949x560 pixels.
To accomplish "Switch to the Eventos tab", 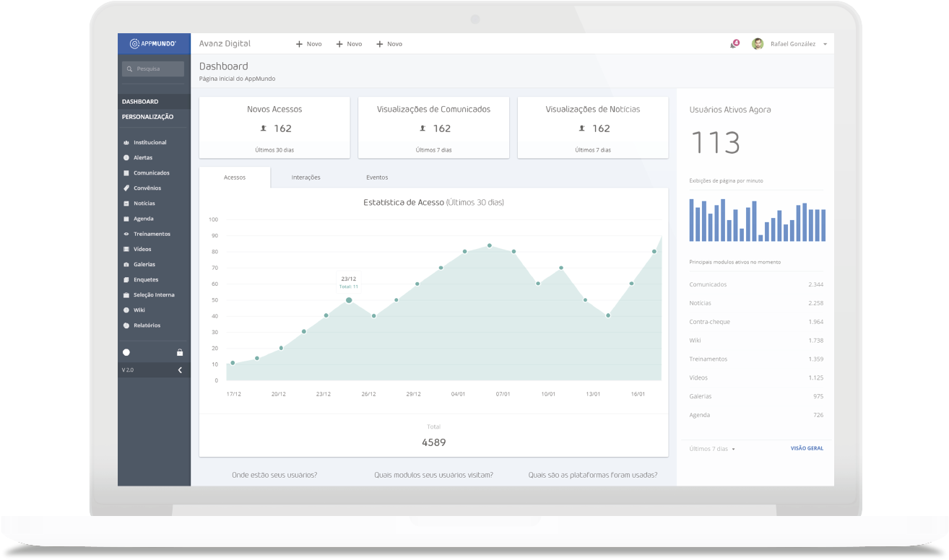I will tap(377, 178).
